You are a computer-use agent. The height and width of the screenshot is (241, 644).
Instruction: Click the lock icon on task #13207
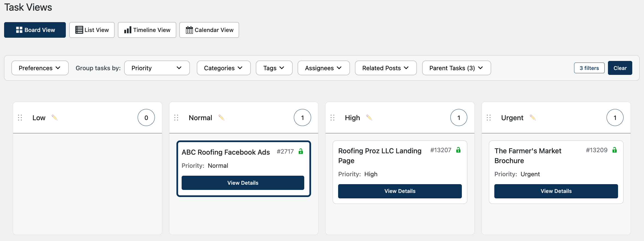[x=458, y=150]
